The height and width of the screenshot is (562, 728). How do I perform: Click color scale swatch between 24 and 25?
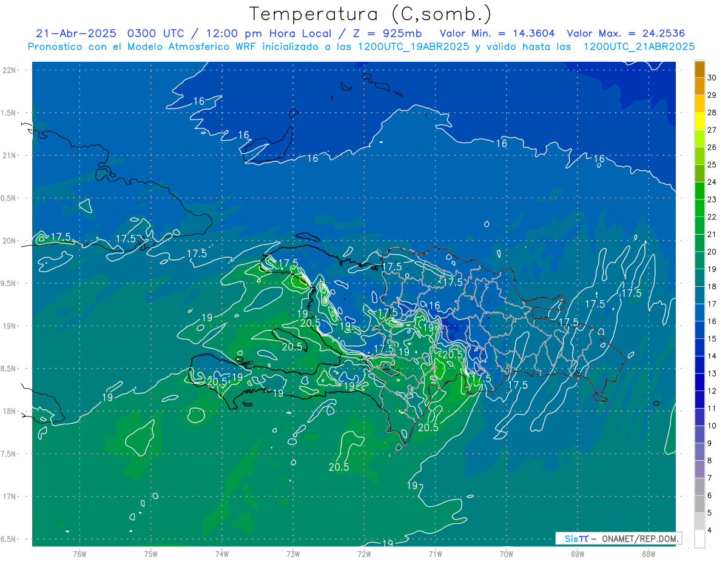[x=699, y=173]
